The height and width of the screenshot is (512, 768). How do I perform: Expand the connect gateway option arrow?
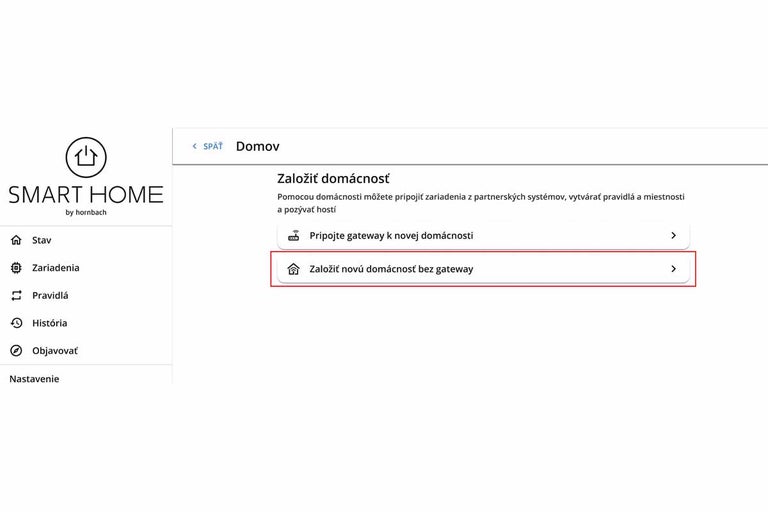pyautogui.click(x=673, y=236)
